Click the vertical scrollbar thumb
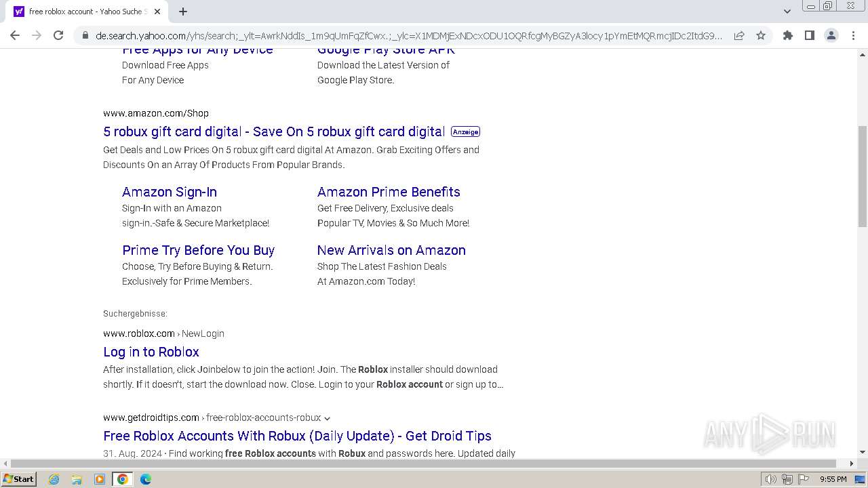This screenshot has height=488, width=868. point(863,176)
